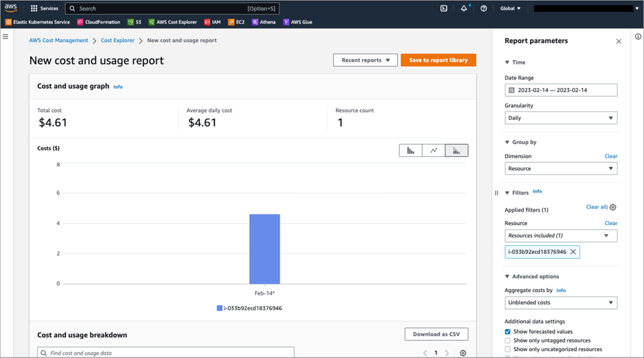Viewport: 644px width, 358px height.
Task: Remove the i-033b92ecd18376946 filter chip
Action: tap(573, 252)
